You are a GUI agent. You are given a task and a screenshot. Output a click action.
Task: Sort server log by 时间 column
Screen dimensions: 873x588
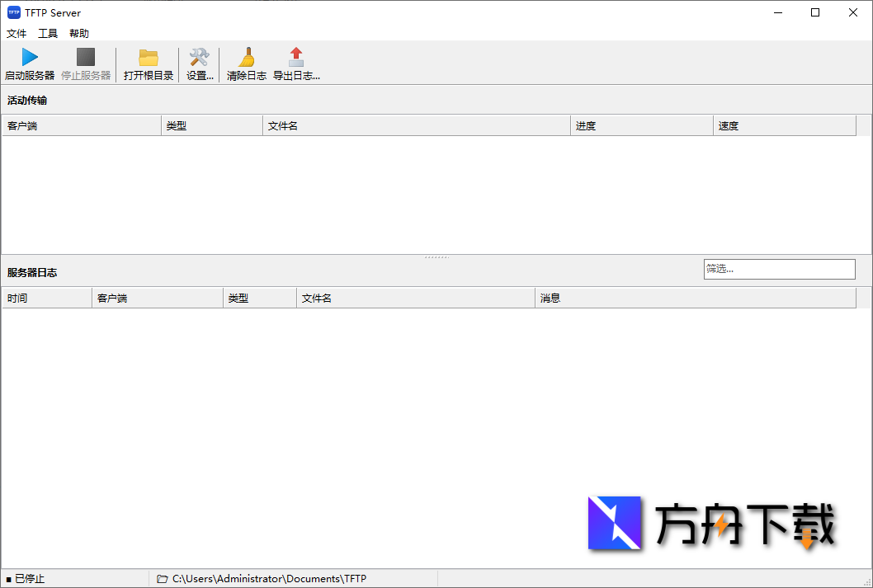tap(45, 297)
